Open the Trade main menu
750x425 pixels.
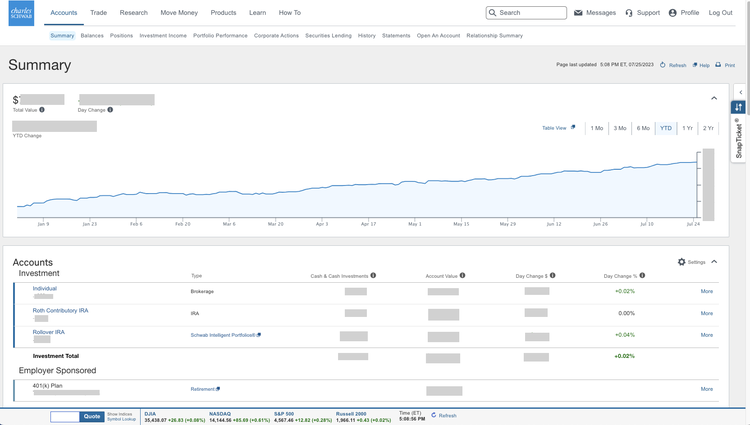99,13
